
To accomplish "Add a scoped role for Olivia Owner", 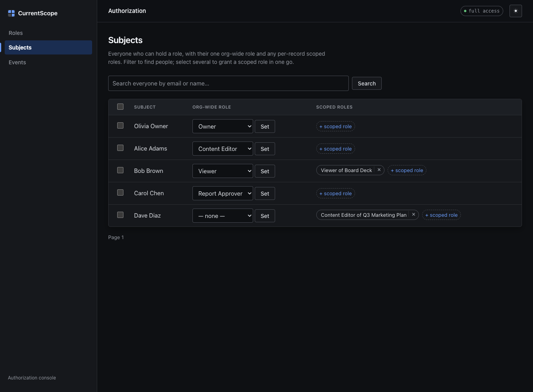I will coord(335,126).
